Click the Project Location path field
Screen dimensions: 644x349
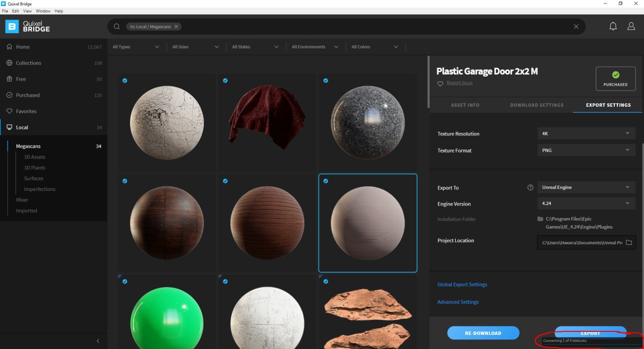[x=586, y=243]
